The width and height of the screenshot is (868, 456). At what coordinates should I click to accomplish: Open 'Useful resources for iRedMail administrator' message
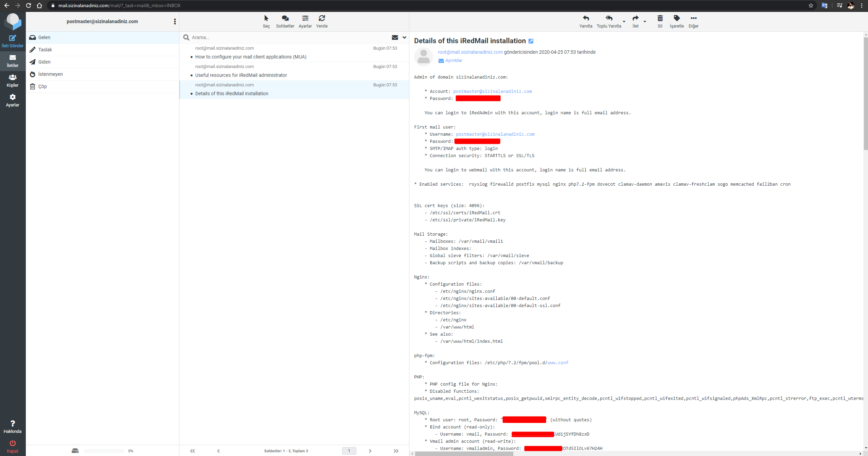294,71
